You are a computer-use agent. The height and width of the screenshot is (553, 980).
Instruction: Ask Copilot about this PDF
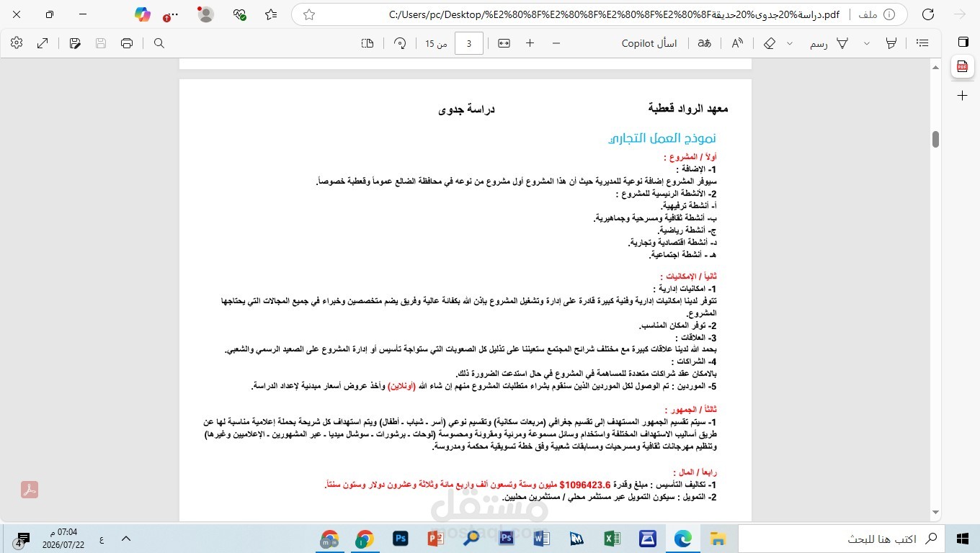[649, 43]
